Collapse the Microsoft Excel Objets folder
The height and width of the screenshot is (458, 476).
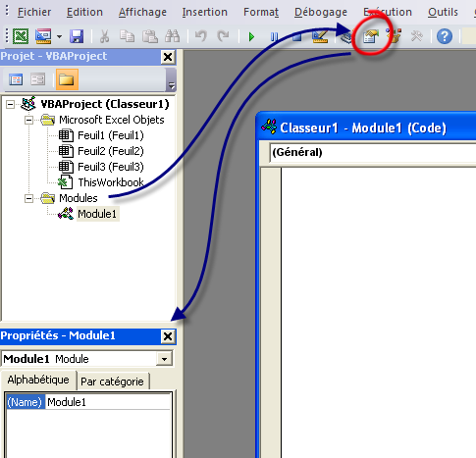[x=28, y=120]
